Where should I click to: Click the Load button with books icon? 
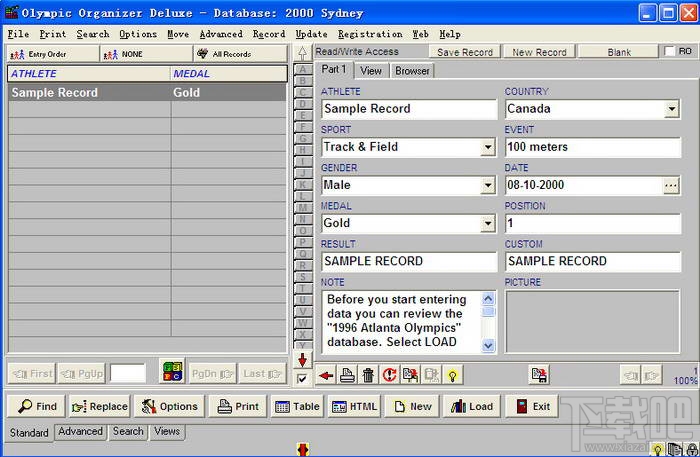(x=472, y=406)
